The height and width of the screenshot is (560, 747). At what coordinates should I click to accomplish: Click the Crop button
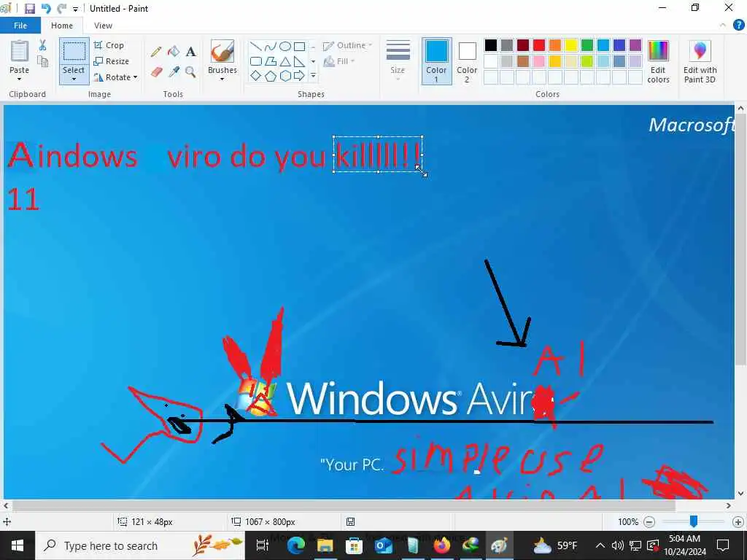(109, 45)
